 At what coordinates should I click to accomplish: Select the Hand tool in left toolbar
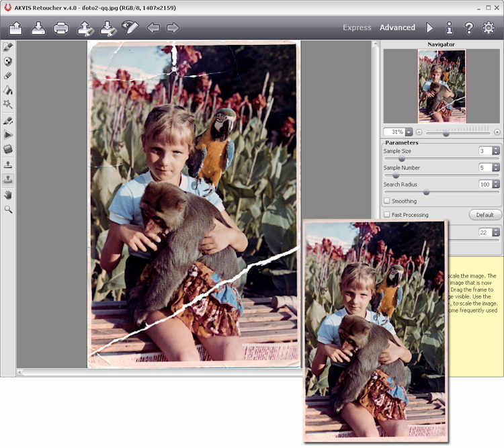(x=8, y=195)
